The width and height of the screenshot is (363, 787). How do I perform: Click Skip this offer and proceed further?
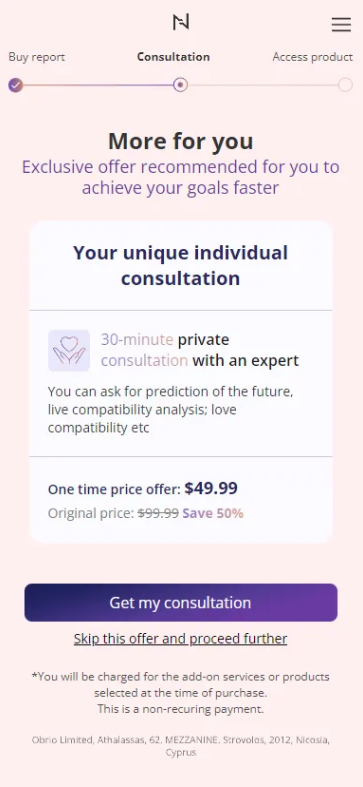[x=181, y=638]
